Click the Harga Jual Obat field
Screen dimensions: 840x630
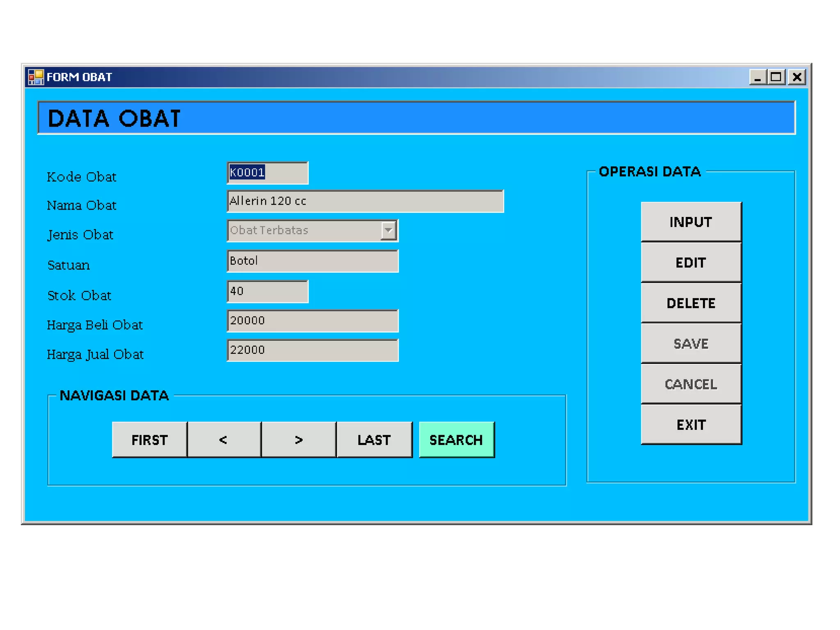point(313,350)
